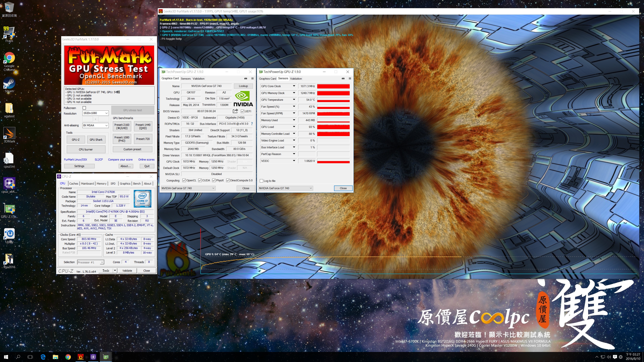Open the FurMark Linux/OSX link
This screenshot has height=362, width=644.
tap(75, 159)
